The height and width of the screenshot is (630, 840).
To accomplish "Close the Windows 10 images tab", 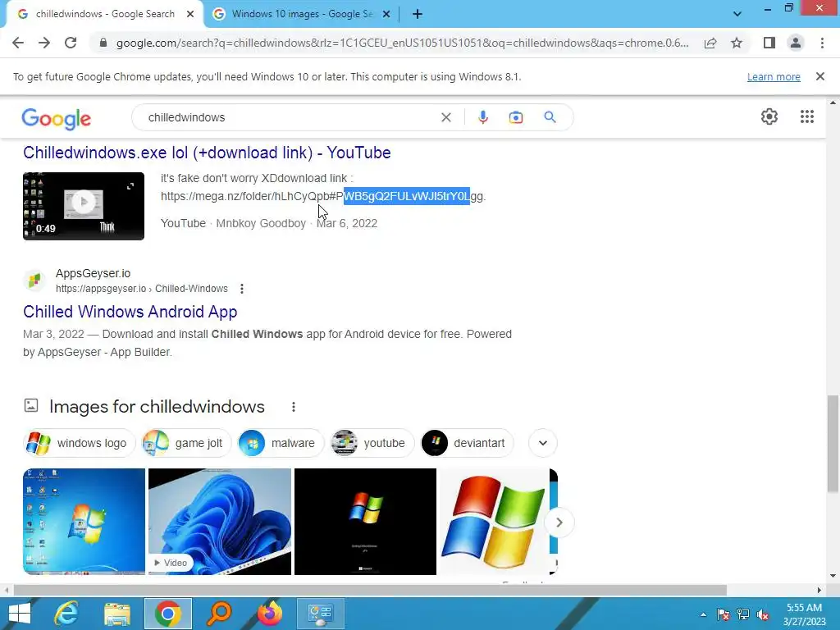I will [386, 15].
